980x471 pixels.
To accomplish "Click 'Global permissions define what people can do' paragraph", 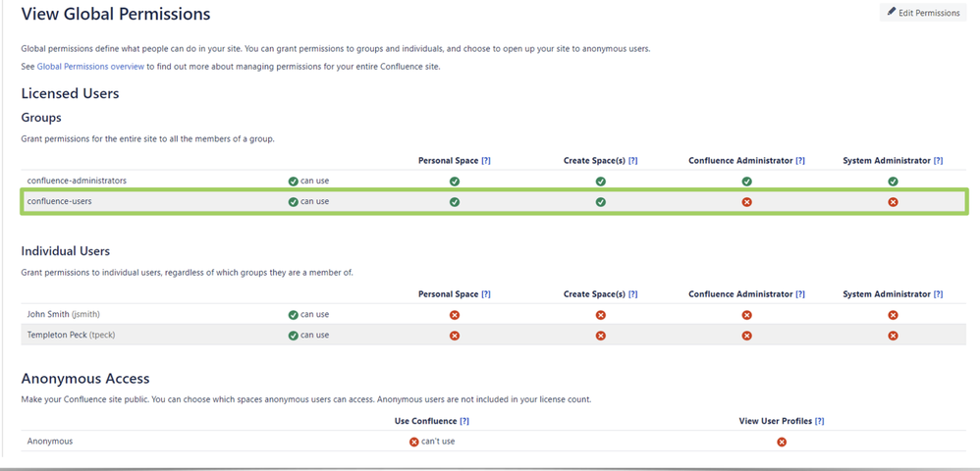I will [336, 49].
